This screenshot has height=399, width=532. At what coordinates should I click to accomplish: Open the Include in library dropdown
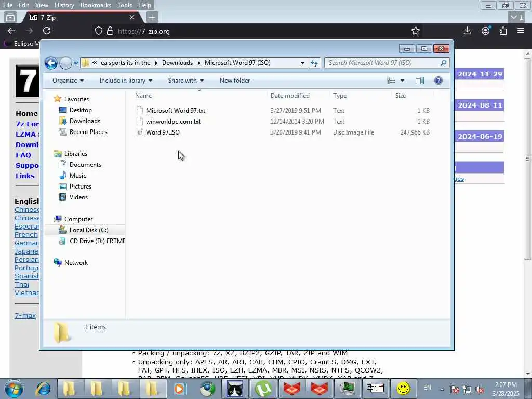(x=126, y=81)
